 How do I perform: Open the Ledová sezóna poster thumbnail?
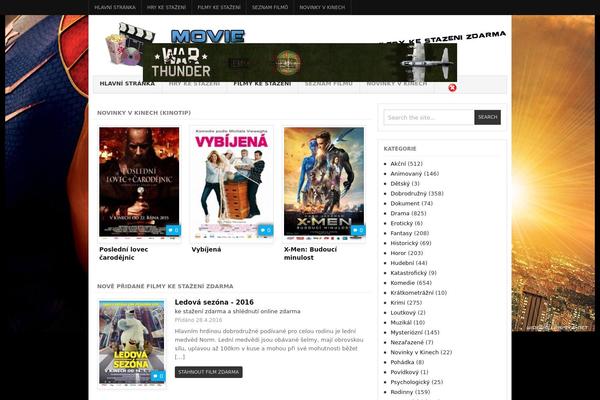(132, 342)
